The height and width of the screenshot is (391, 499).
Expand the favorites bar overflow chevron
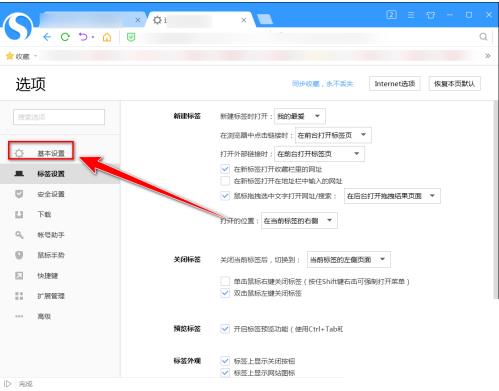[x=488, y=56]
